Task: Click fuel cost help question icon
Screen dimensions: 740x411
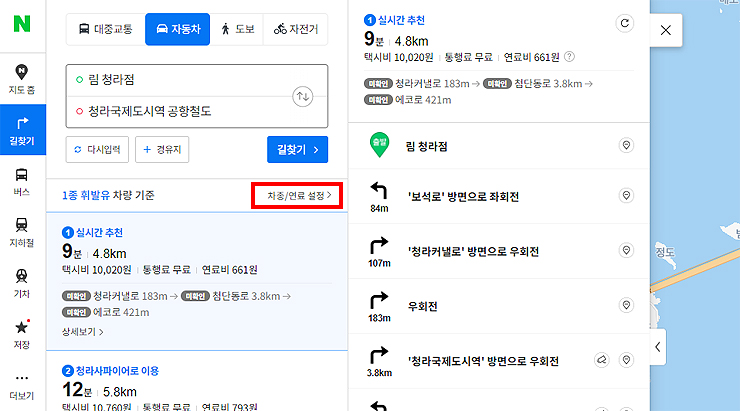Action: tap(570, 57)
